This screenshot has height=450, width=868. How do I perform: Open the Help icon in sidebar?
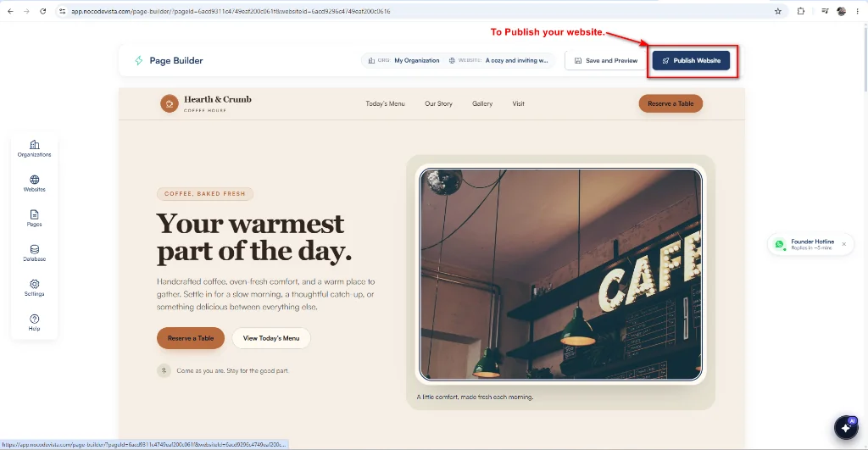tap(34, 322)
